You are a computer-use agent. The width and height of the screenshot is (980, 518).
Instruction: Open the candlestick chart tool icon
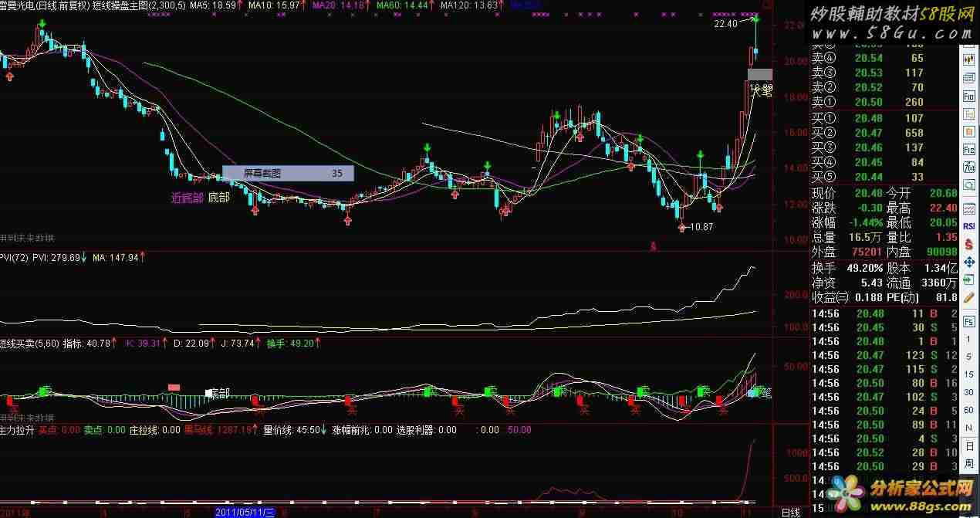968,59
